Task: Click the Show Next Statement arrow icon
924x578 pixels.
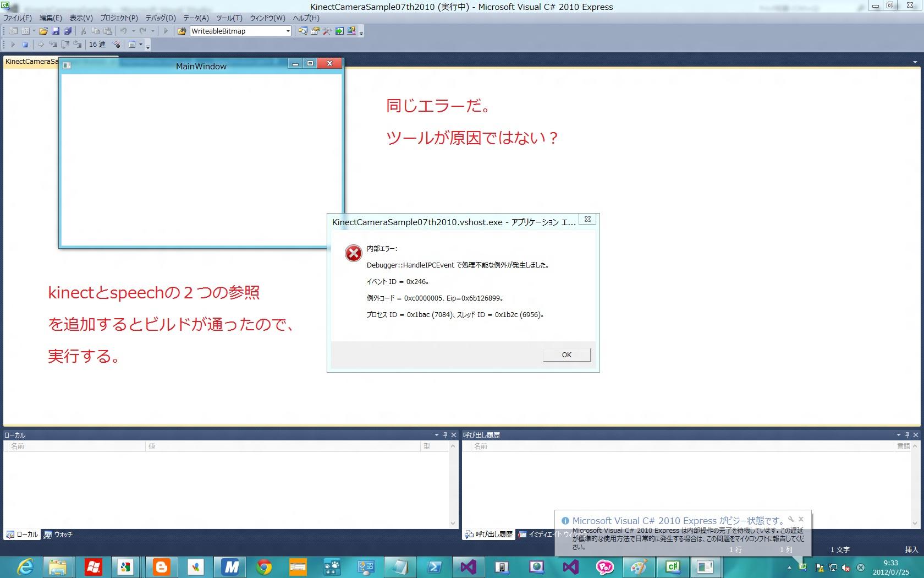Action: 41,44
